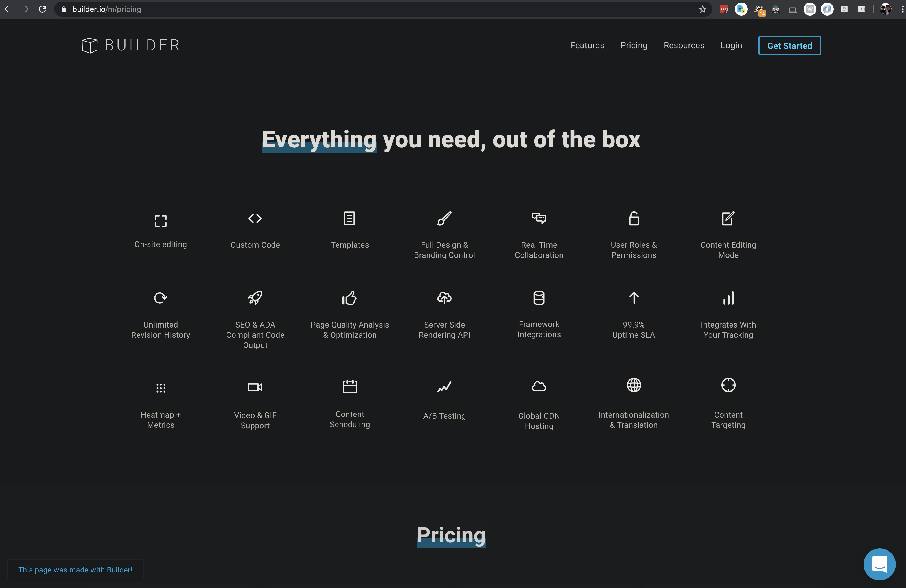Open the Resources nav item
The height and width of the screenshot is (588, 906).
click(x=684, y=45)
